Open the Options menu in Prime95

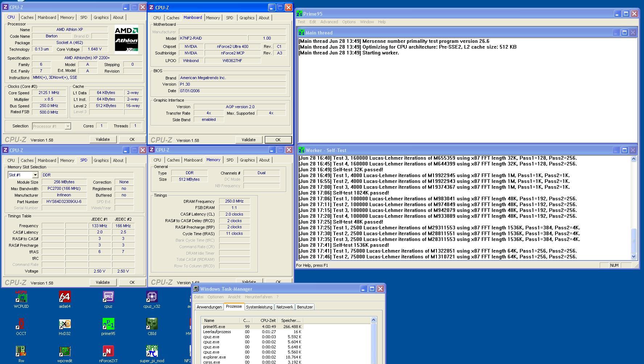(x=349, y=22)
